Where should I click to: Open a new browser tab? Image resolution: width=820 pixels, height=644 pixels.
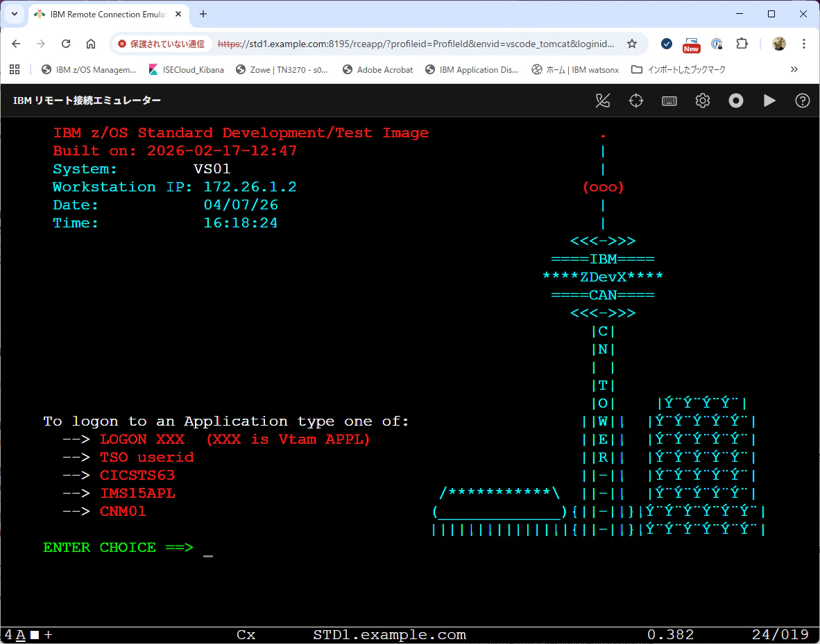click(203, 14)
